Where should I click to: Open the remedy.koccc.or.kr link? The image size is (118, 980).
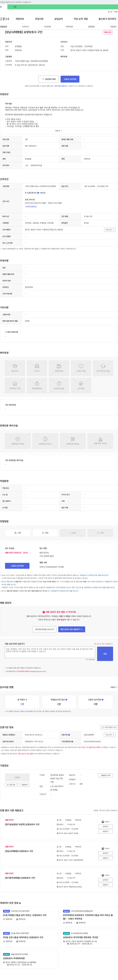31,672
